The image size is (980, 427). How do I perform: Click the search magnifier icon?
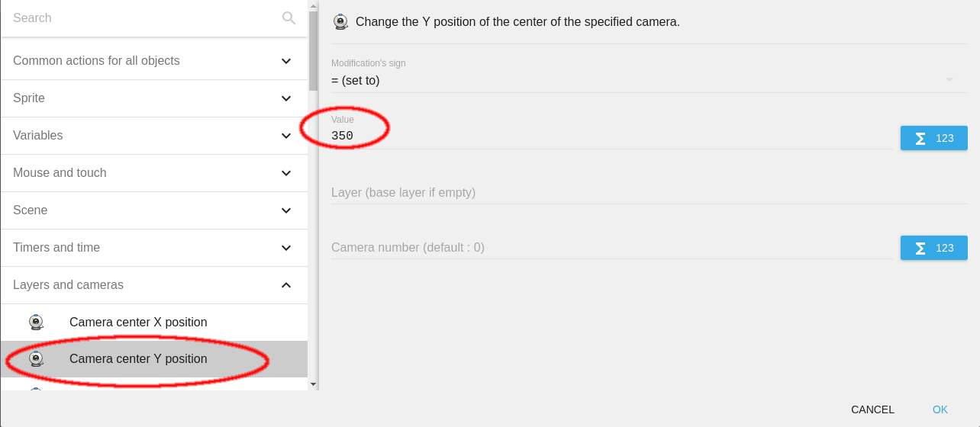(289, 18)
